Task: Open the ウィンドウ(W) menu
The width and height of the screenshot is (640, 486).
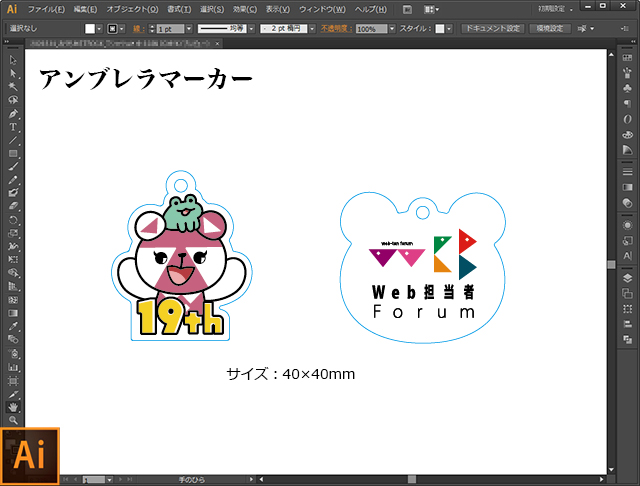Action: tap(322, 9)
